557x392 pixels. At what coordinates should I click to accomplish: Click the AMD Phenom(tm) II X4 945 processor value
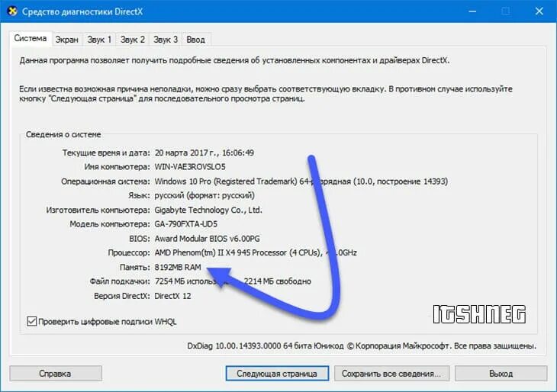(256, 252)
